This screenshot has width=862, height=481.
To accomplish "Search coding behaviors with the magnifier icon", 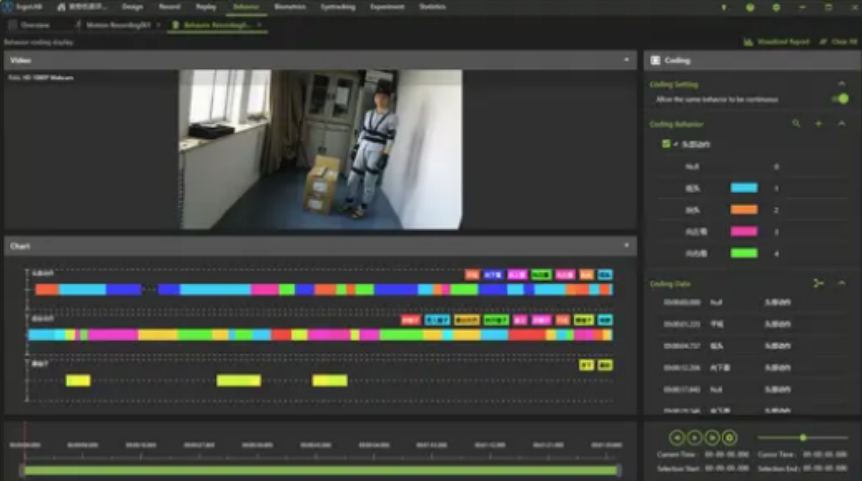I will (796, 124).
